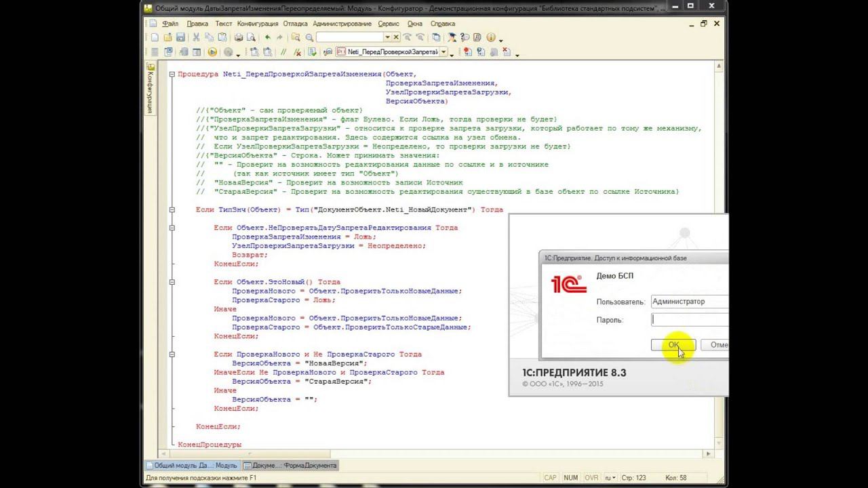Open Print preview icon
This screenshot has width=868, height=488.
[x=250, y=37]
